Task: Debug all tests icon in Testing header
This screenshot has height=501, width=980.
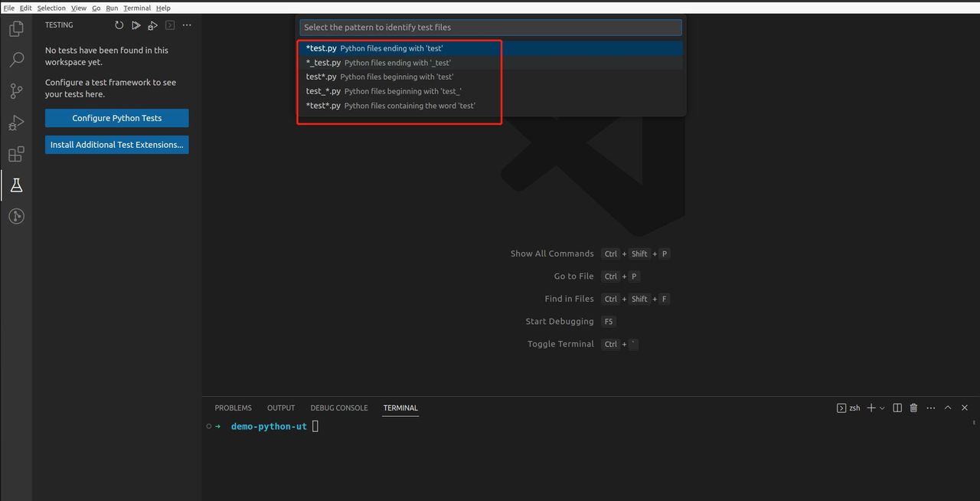Action: point(152,25)
